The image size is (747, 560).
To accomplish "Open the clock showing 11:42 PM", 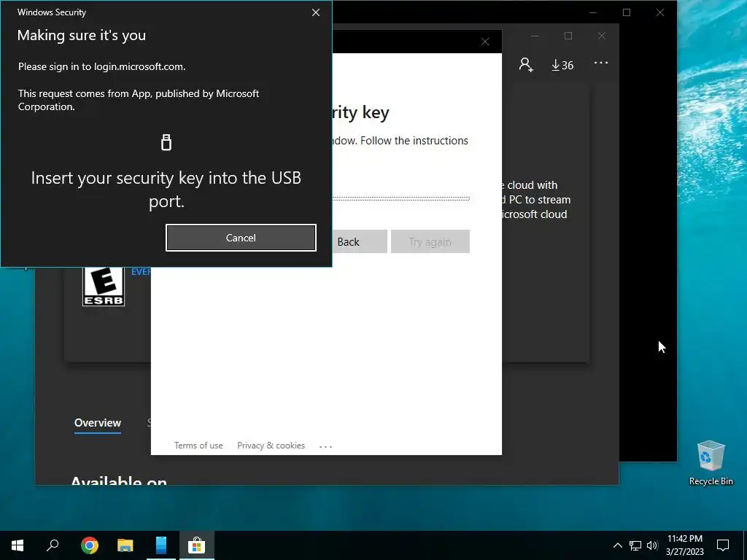I will coord(684,545).
